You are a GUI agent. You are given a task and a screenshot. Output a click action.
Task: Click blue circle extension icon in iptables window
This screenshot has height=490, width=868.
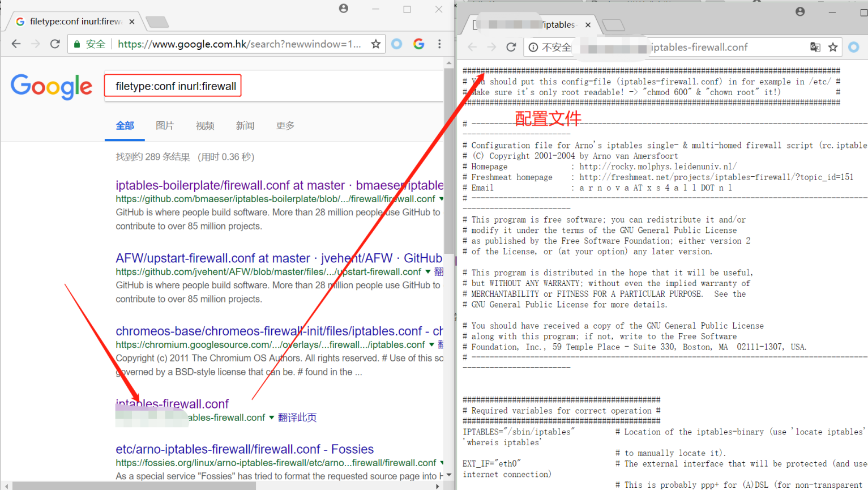click(x=854, y=47)
